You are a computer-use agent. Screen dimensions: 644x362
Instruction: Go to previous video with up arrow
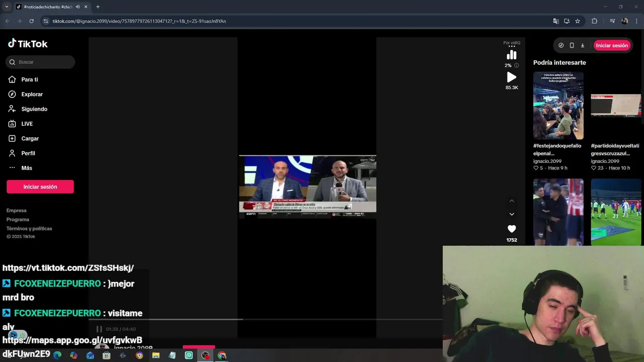512,201
